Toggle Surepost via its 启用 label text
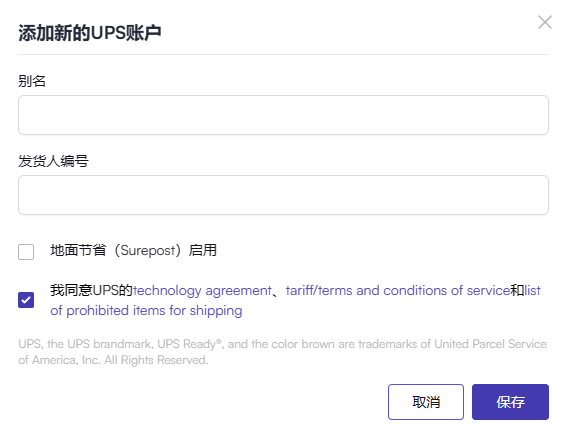The width and height of the screenshot is (571, 433). (203, 251)
